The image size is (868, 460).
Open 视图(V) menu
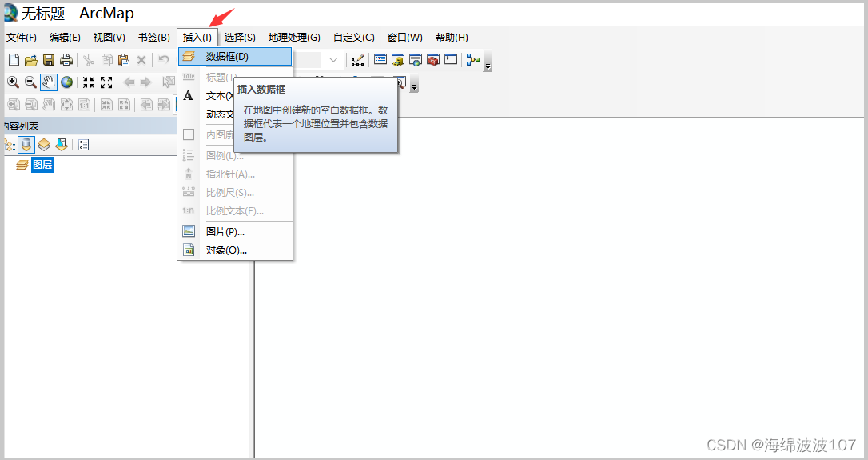point(109,37)
